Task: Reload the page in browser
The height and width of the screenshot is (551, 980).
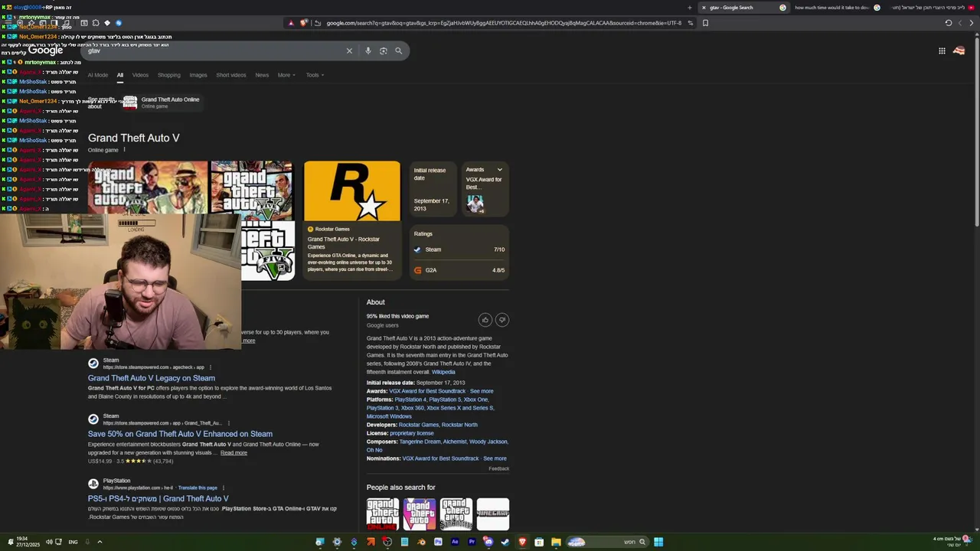Action: click(949, 23)
